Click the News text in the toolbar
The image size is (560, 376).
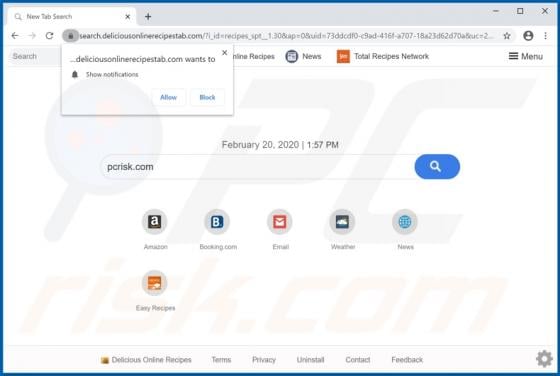click(311, 56)
